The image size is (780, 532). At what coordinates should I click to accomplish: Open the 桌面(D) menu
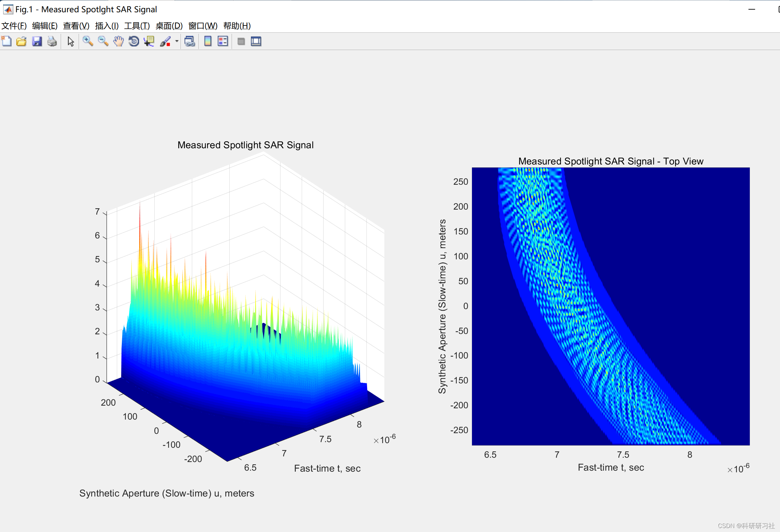pos(169,26)
